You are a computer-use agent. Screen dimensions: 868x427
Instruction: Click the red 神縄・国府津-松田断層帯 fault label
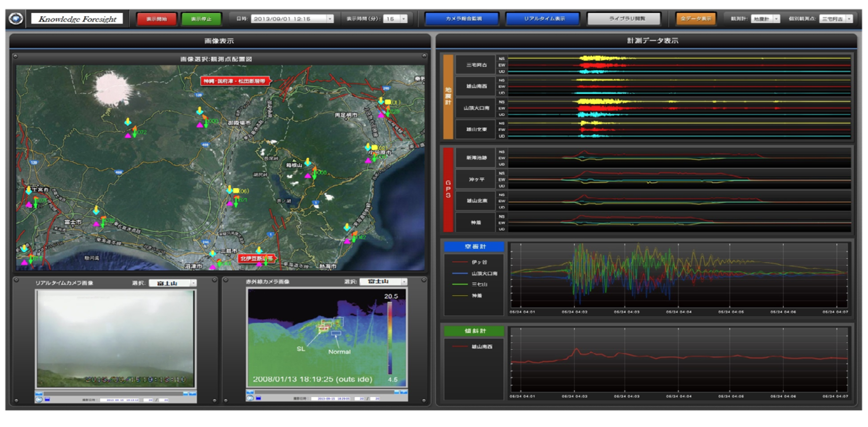(x=235, y=81)
